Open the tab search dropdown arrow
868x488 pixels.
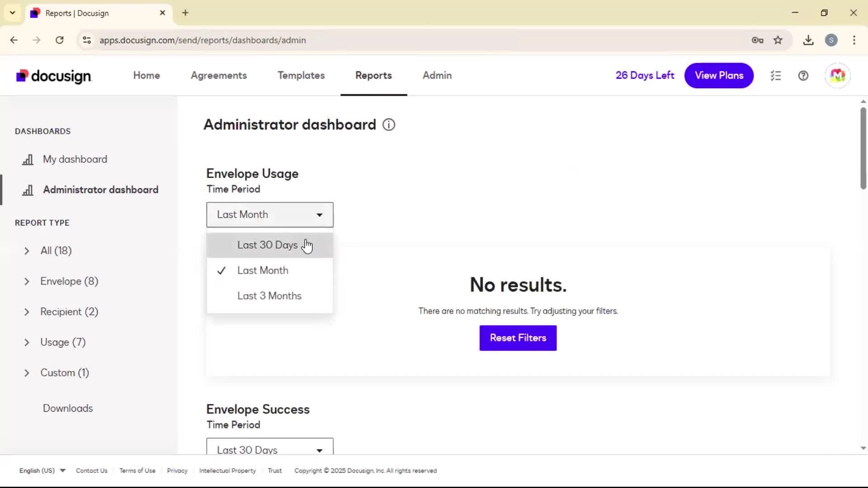13,13
